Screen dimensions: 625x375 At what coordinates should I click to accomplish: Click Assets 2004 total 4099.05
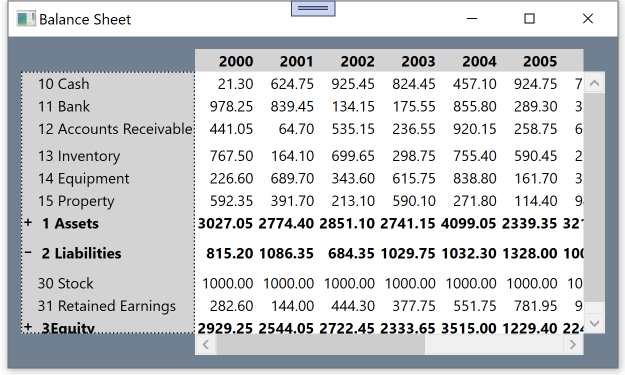[468, 224]
